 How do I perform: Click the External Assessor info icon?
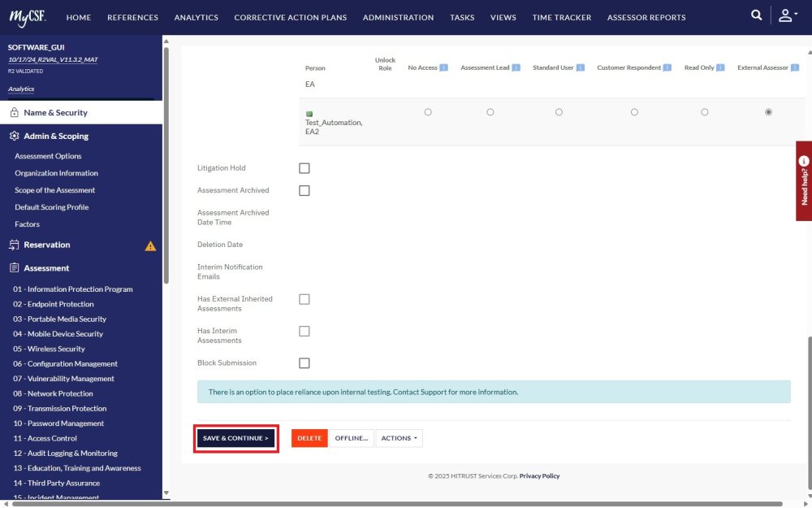pos(794,67)
